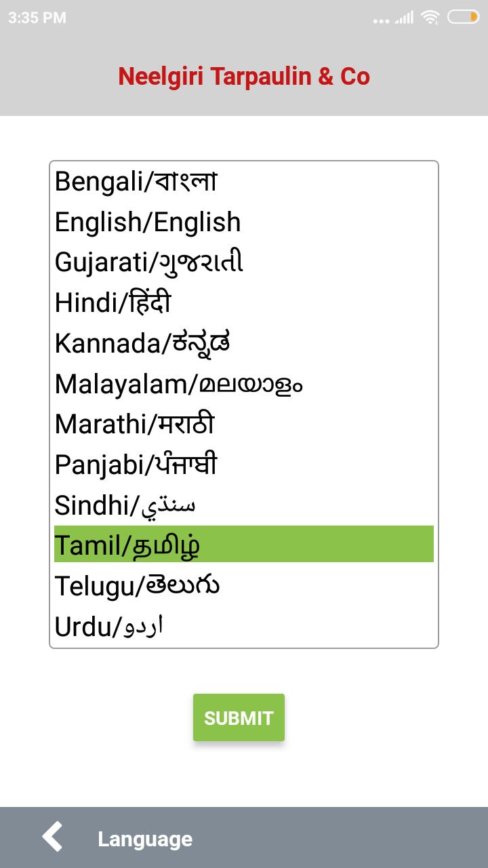The width and height of the screenshot is (488, 868).
Task: Pick Hindi in the language list
Action: coord(113,303)
